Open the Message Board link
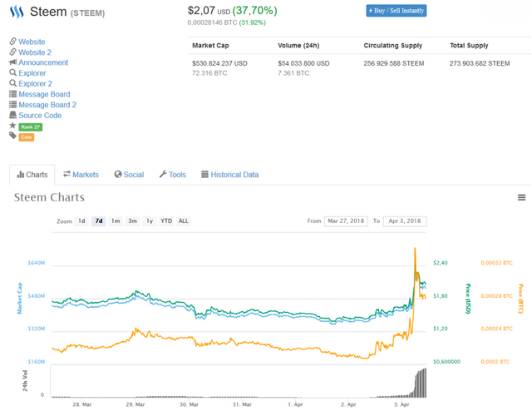This screenshot has width=532, height=411. pos(44,94)
